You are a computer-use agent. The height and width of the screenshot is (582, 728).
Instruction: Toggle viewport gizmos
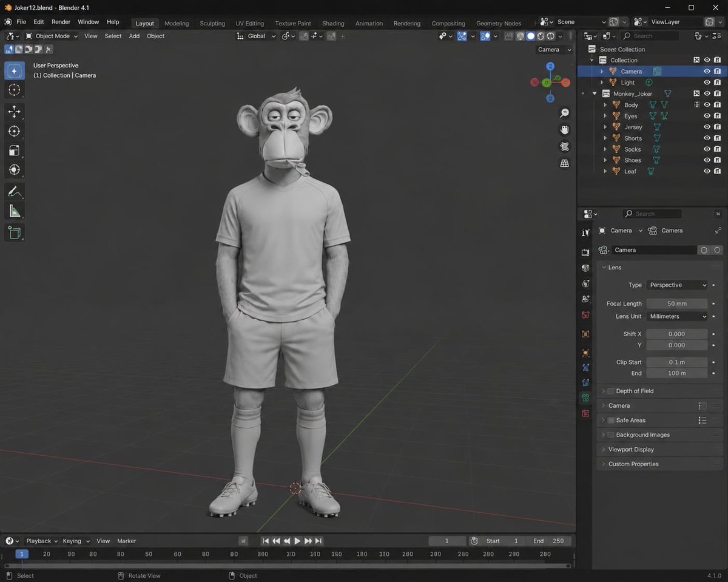coord(462,36)
